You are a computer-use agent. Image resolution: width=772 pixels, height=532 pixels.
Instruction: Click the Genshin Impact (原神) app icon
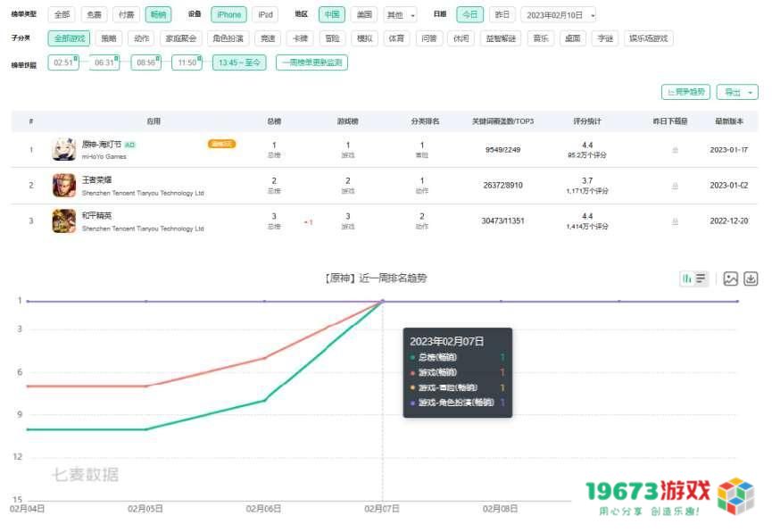click(63, 149)
